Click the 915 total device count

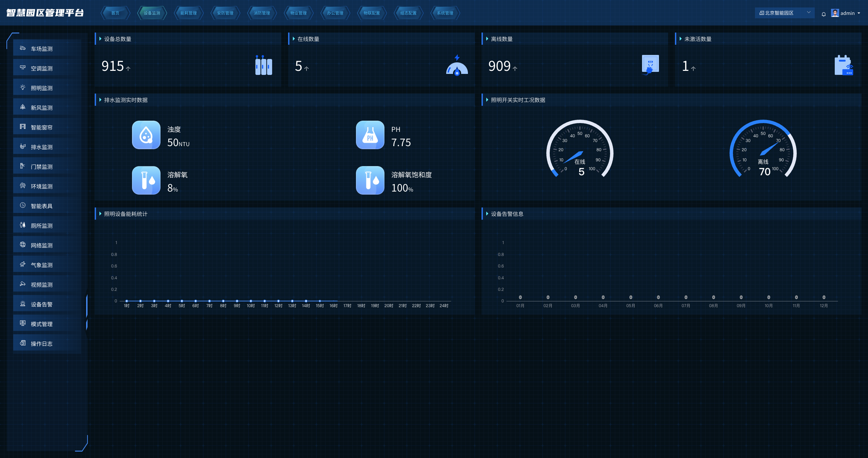(x=113, y=66)
